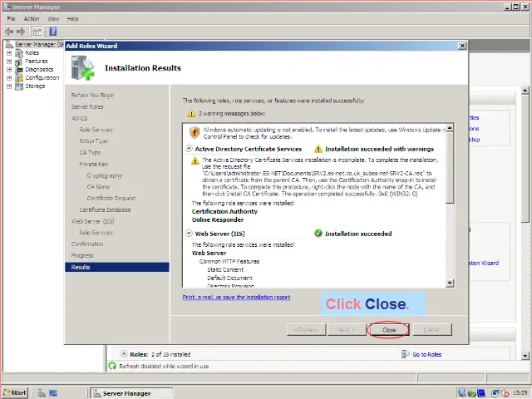This screenshot has height=399, width=532.
Task: Click the green check icon by Installation succeeded
Action: (x=318, y=234)
